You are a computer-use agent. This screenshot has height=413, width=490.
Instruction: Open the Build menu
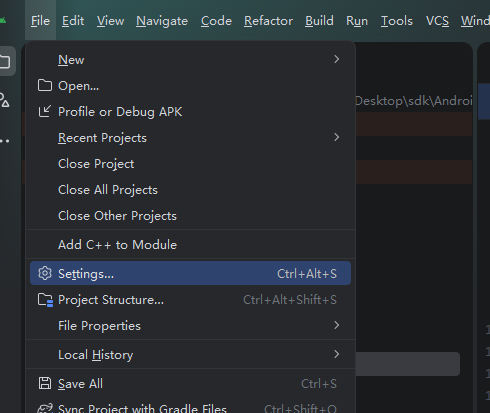tap(319, 21)
